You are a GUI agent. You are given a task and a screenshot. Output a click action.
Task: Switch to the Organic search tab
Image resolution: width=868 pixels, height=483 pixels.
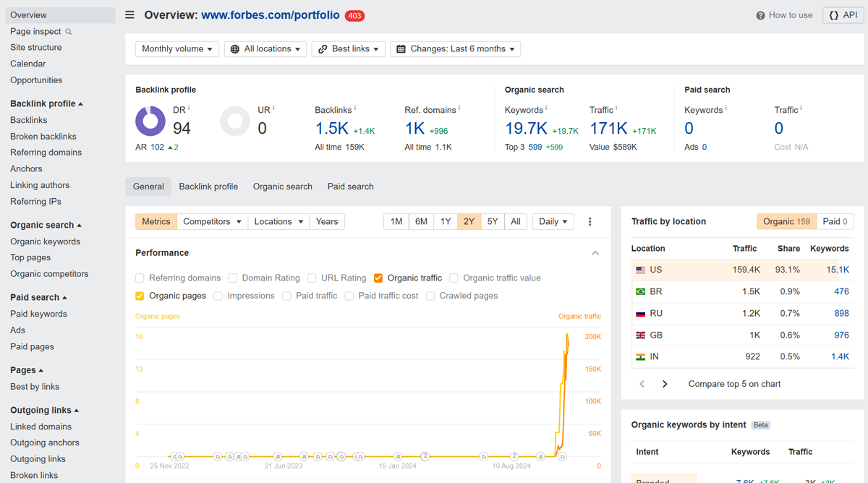(x=283, y=187)
